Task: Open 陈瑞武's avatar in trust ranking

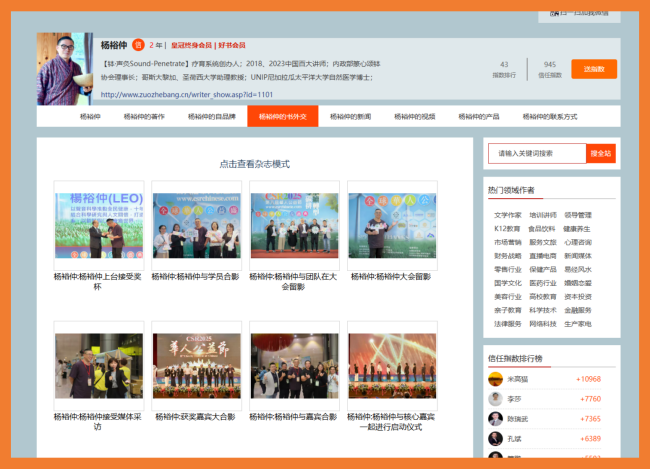Action: (495, 418)
